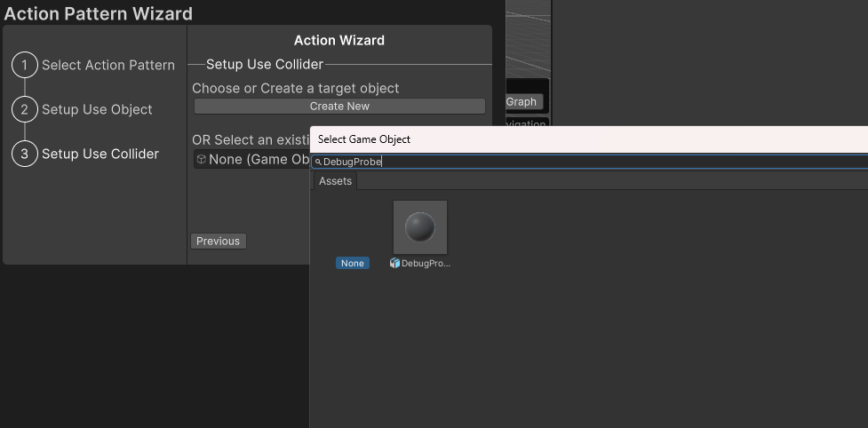Screen dimensions: 868x428
Task: Click the blue prefab cube icon beside DebugPro
Action: 395,264
